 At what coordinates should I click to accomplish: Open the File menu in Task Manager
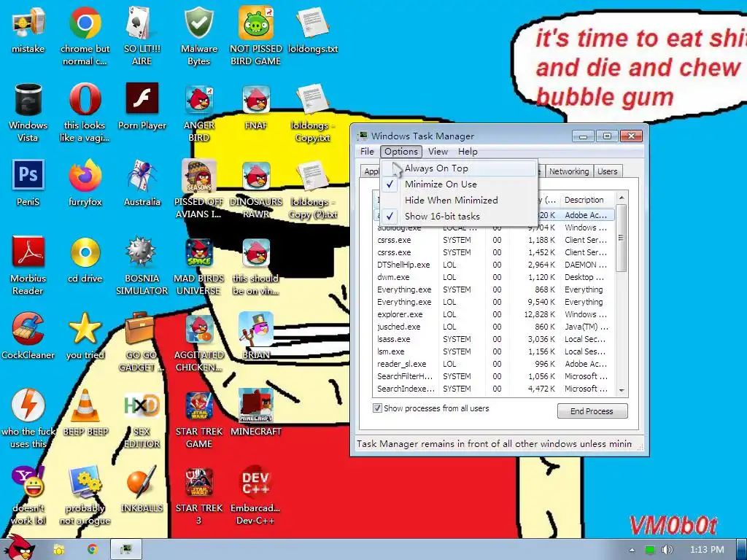pos(367,152)
